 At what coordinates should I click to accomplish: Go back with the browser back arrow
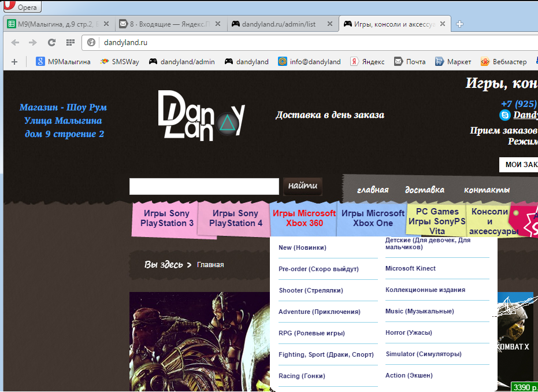pos(15,43)
